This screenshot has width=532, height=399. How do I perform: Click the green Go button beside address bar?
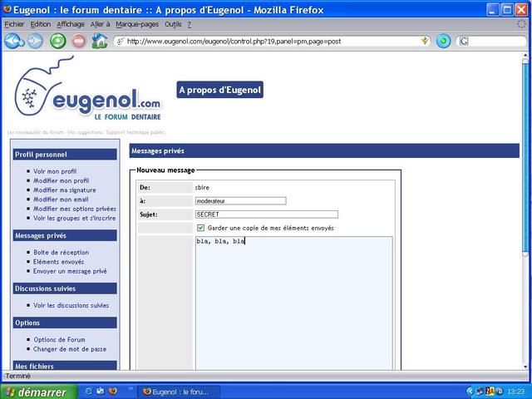click(443, 41)
